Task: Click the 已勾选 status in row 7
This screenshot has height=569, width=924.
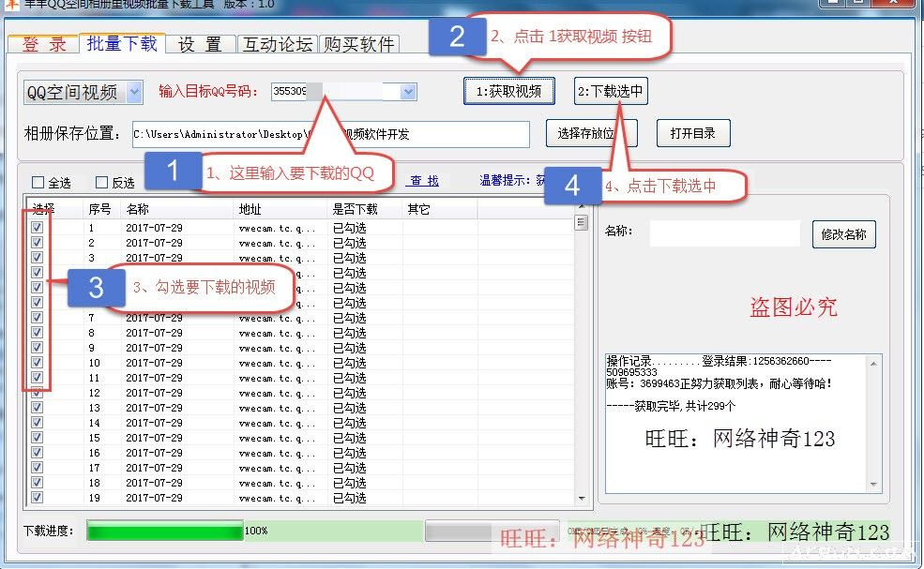Action: click(x=350, y=318)
